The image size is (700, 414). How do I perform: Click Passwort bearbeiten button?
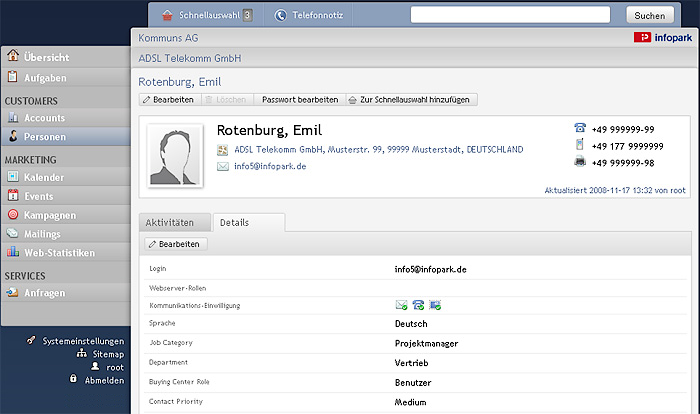tap(300, 100)
